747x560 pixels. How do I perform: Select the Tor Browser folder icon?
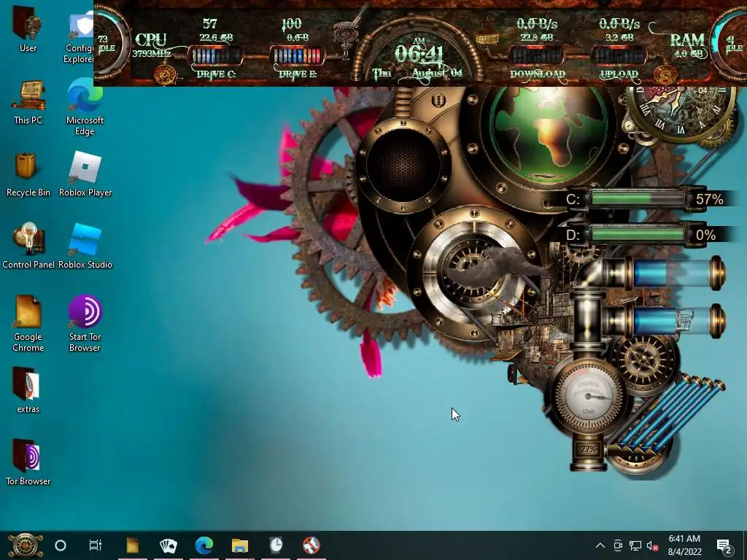[28, 462]
